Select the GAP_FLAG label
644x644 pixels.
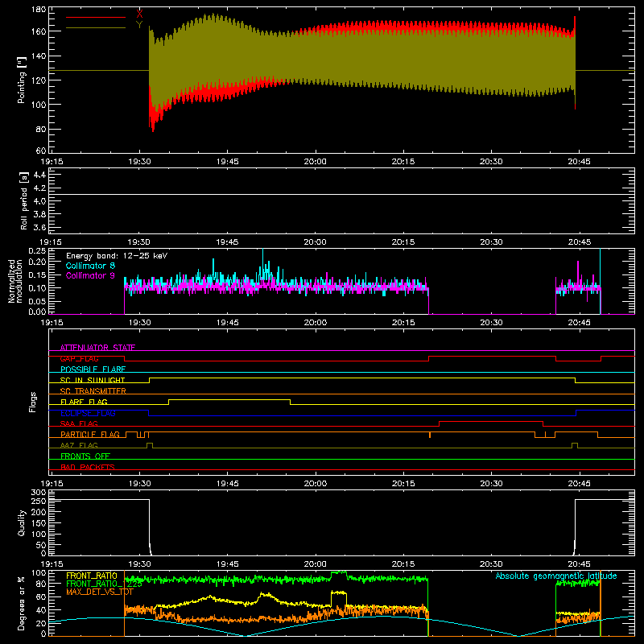pos(79,358)
